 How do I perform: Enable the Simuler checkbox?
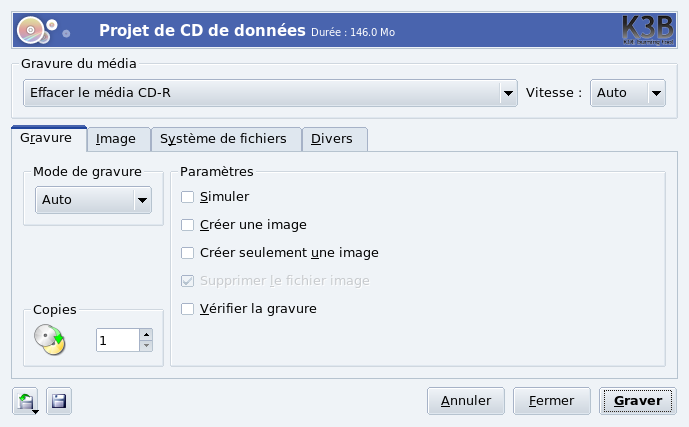click(188, 197)
